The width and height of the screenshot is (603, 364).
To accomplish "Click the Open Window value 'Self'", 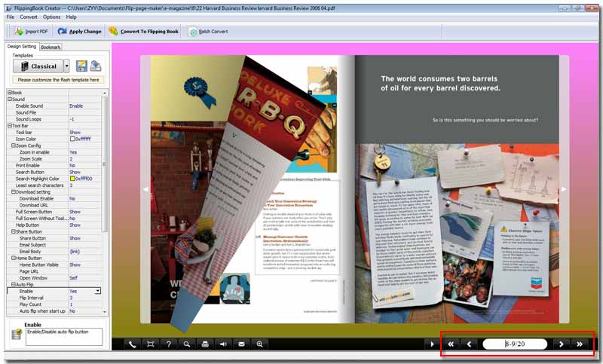I will tap(73, 278).
